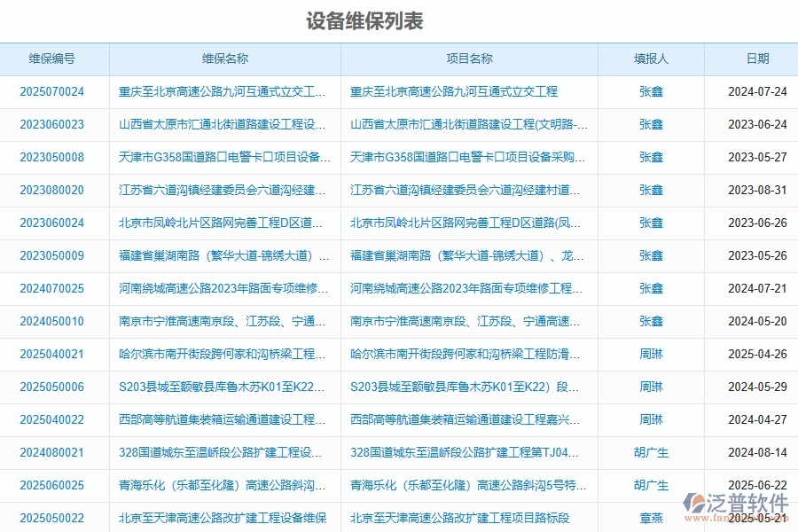Click the 填报人 column header
798x532 pixels.
(652, 59)
